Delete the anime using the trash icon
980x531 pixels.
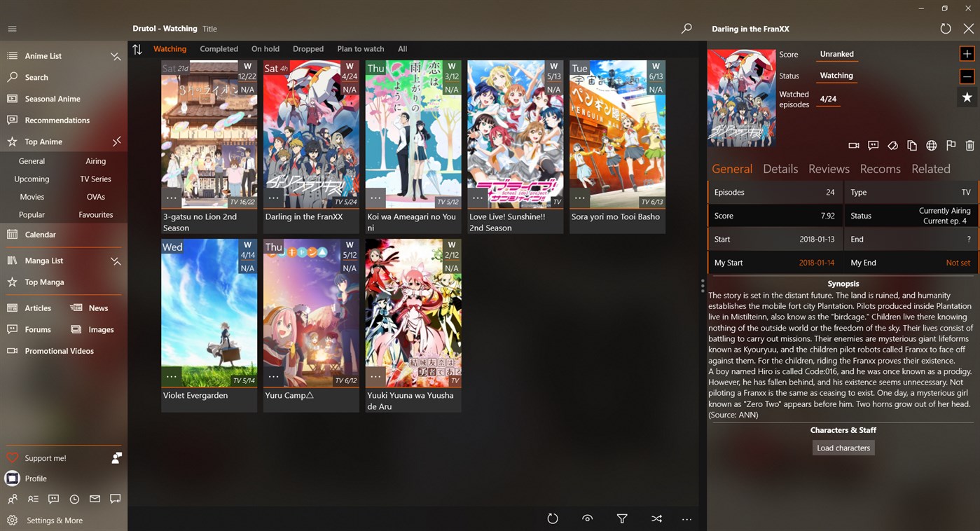click(x=970, y=146)
